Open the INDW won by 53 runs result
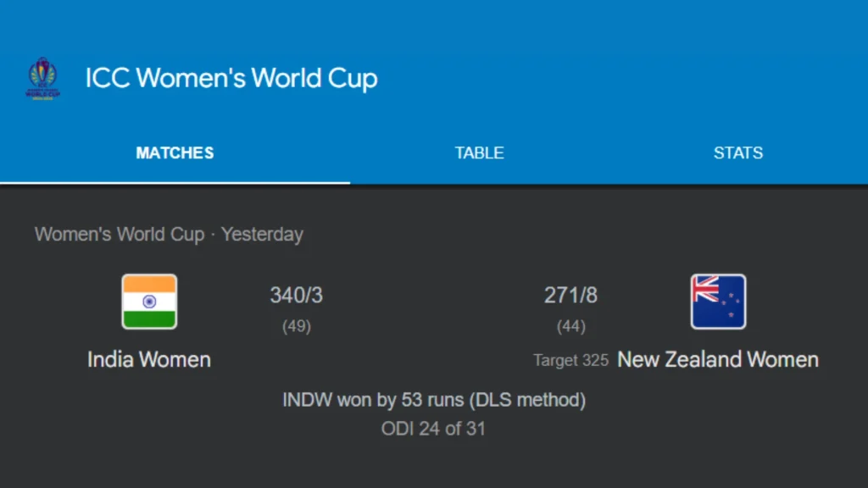868x488 pixels. click(433, 399)
